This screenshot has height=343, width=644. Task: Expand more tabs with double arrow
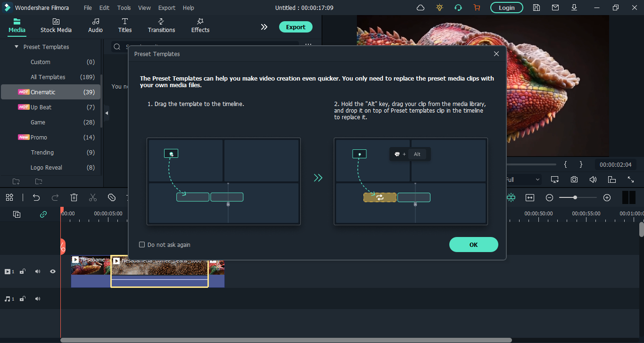coord(264,27)
